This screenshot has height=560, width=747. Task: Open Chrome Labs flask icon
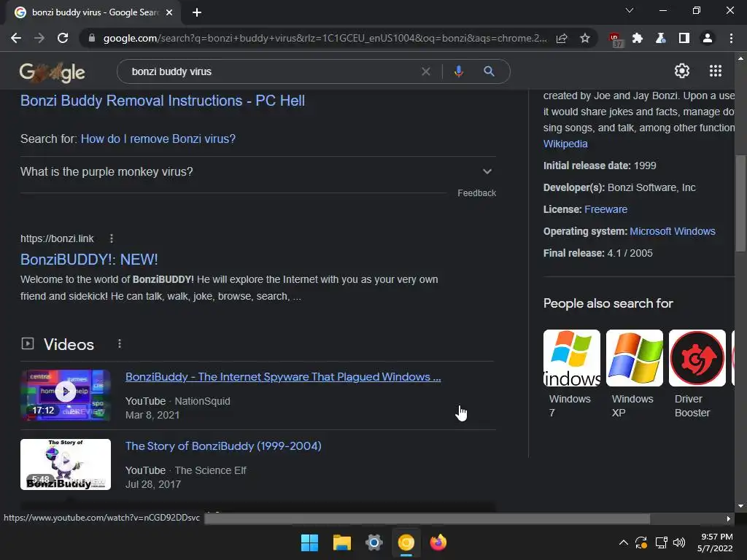(x=661, y=38)
